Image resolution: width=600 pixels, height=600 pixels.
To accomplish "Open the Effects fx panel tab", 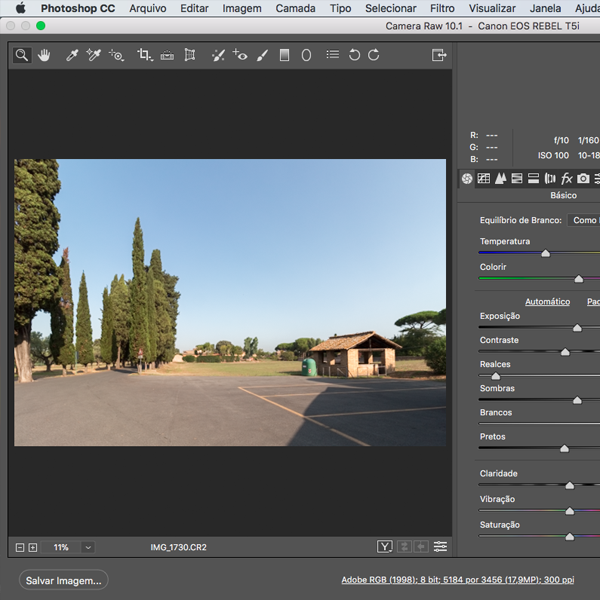I will (x=566, y=179).
